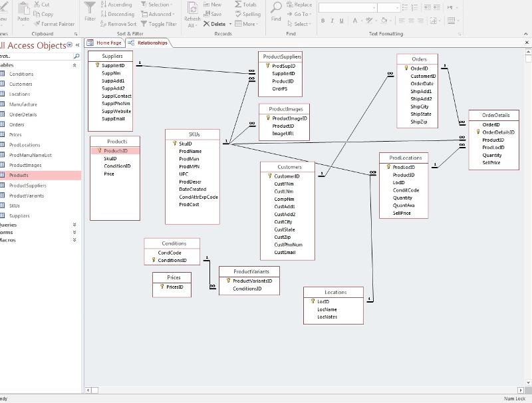Click the Paste clipboard icon
Image resolution: width=532 pixels, height=403 pixels.
tap(23, 8)
